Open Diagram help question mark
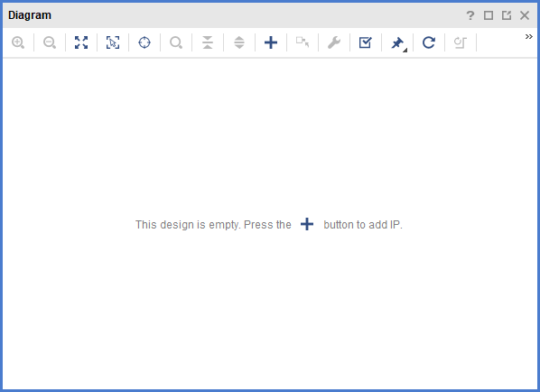This screenshot has width=540, height=392. tap(470, 15)
